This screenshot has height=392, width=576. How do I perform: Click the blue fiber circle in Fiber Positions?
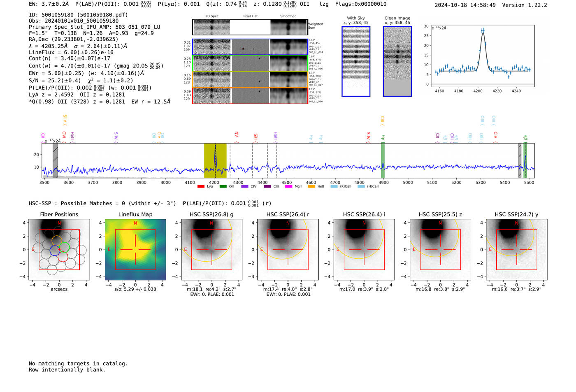[55, 251]
